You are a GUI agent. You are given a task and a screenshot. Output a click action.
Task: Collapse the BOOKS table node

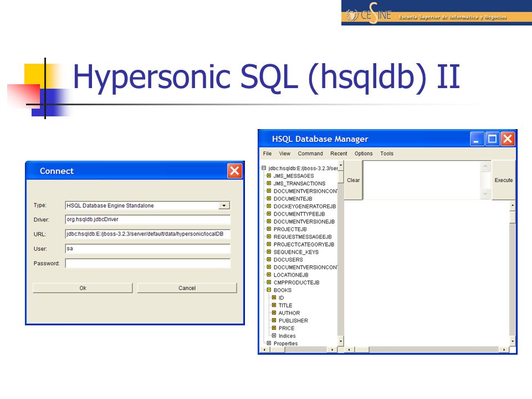pyautogui.click(x=269, y=290)
